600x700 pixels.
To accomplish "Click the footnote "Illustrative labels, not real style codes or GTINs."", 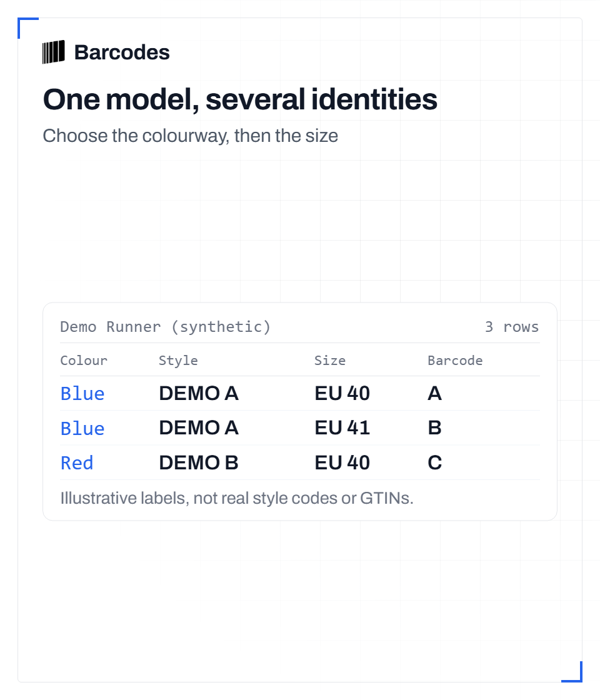I will 237,498.
